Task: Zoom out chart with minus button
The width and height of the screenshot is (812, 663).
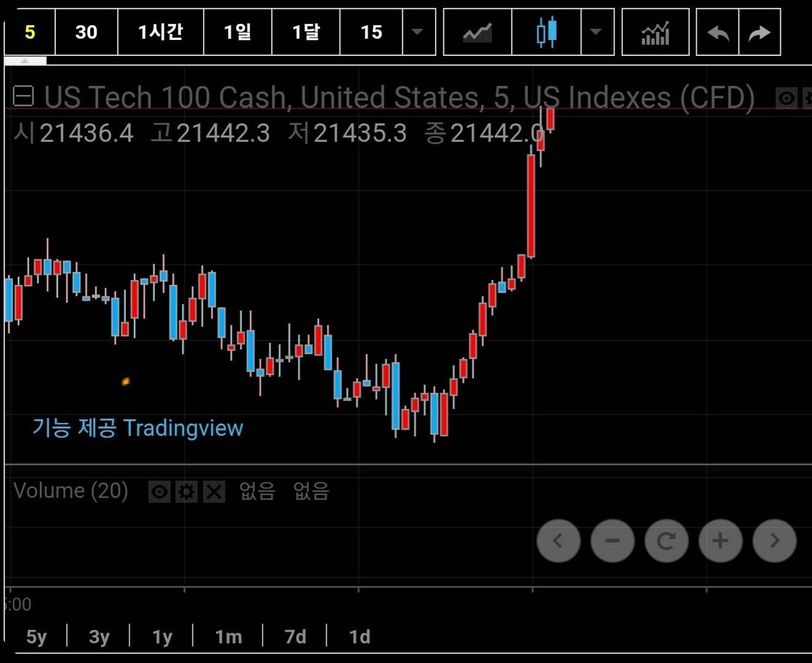Action: coord(612,541)
